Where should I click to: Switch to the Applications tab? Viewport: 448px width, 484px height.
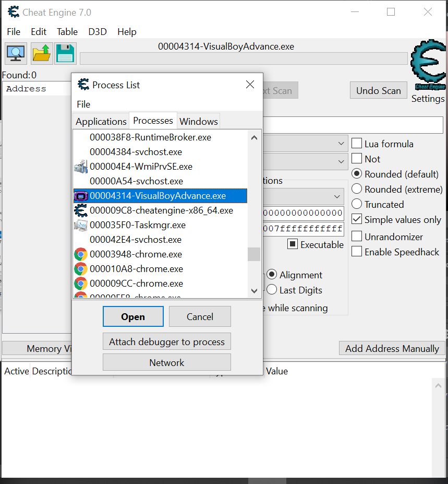click(101, 121)
